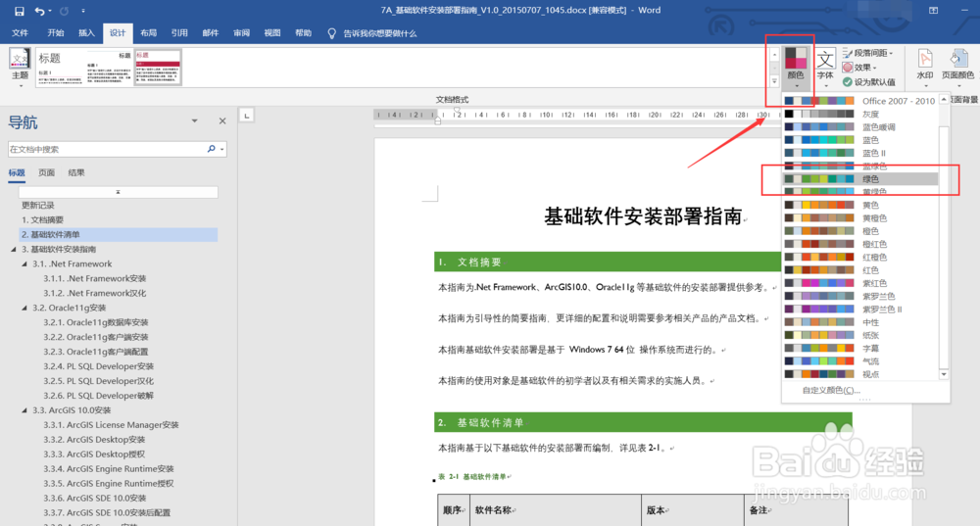Switch to the 插入 (Insert) tab

(x=86, y=33)
